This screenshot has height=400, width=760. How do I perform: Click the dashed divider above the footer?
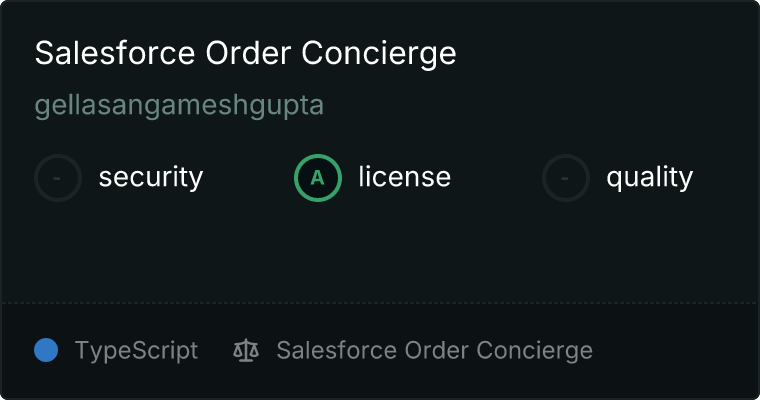click(380, 302)
